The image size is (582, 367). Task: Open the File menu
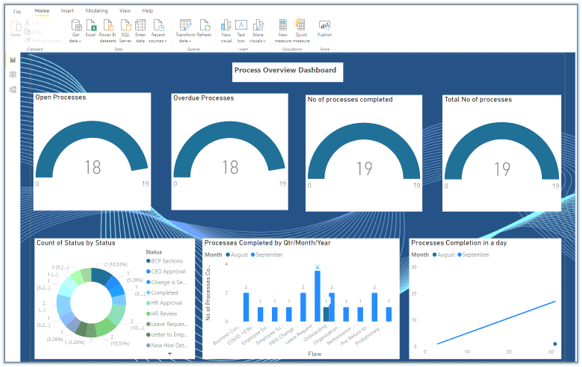click(x=17, y=12)
